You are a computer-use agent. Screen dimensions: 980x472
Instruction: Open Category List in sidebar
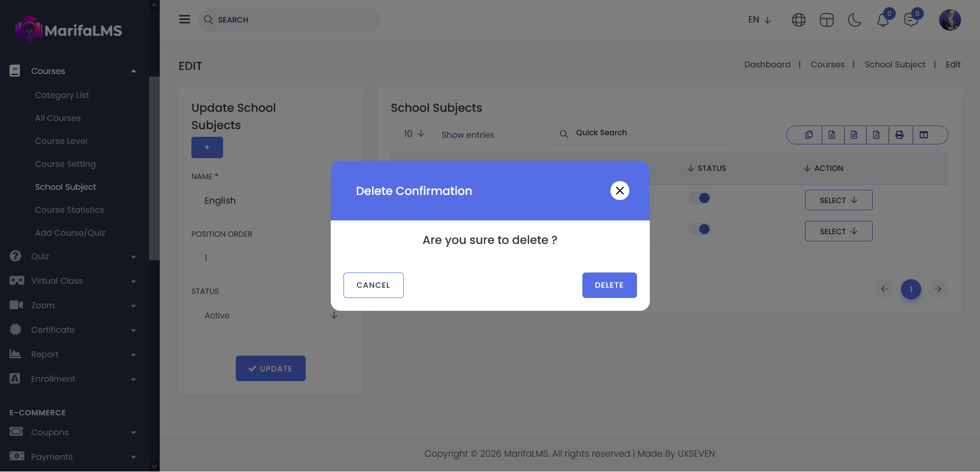click(62, 95)
